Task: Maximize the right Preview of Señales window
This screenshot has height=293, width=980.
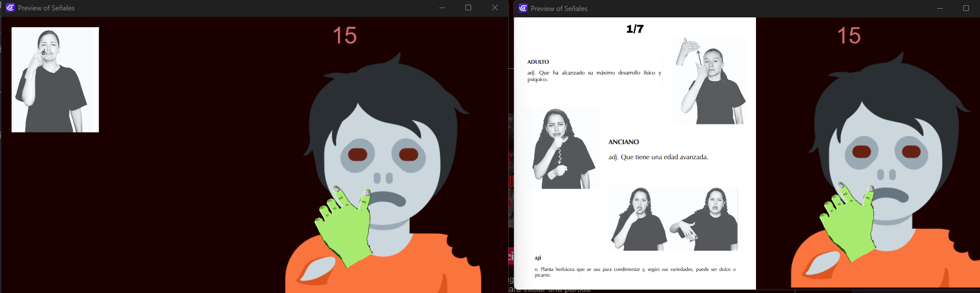Action: point(966,8)
